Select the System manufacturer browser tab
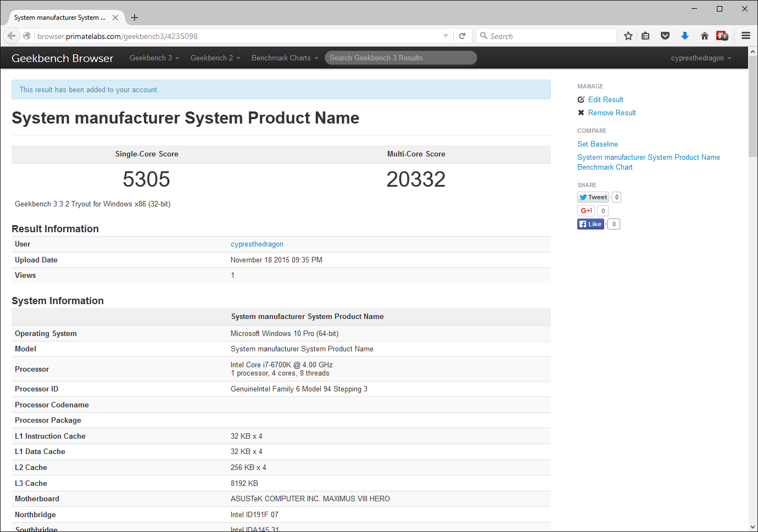 pyautogui.click(x=66, y=18)
